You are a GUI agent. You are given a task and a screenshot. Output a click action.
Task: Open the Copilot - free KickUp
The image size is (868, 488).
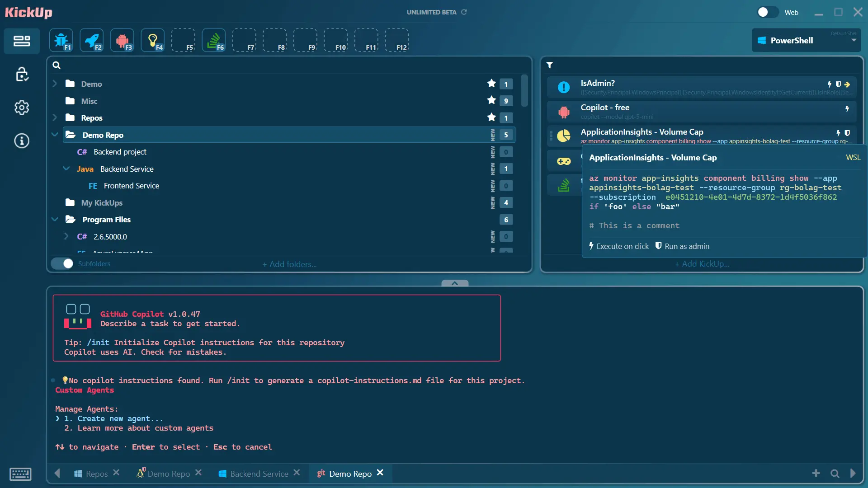tap(702, 111)
